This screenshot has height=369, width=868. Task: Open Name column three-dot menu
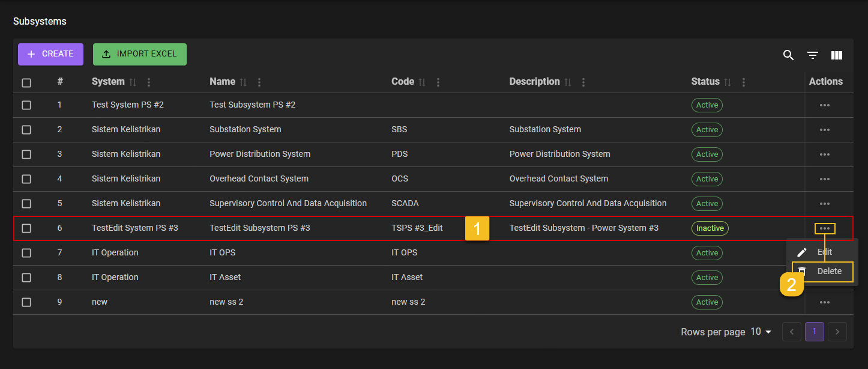click(259, 82)
